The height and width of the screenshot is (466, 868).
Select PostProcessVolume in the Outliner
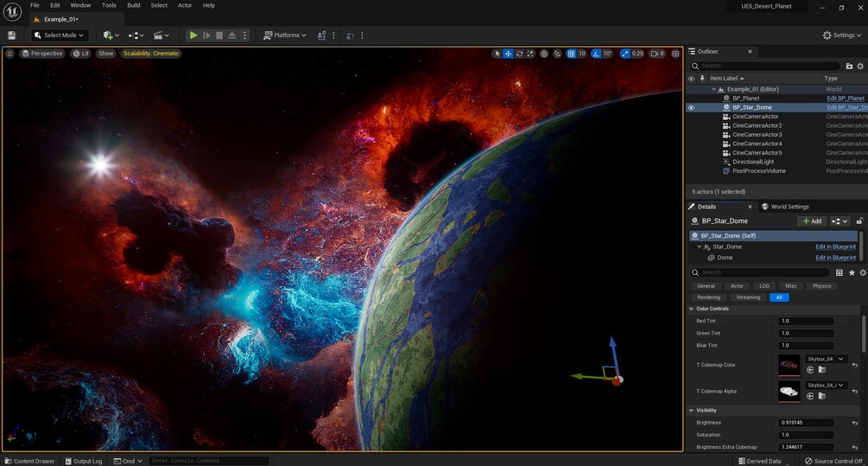[759, 170]
